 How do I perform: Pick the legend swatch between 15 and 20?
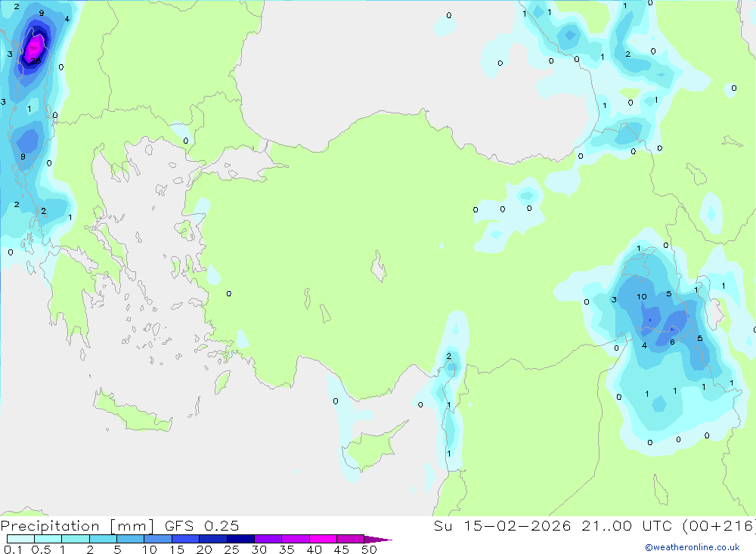pyautogui.click(x=186, y=539)
